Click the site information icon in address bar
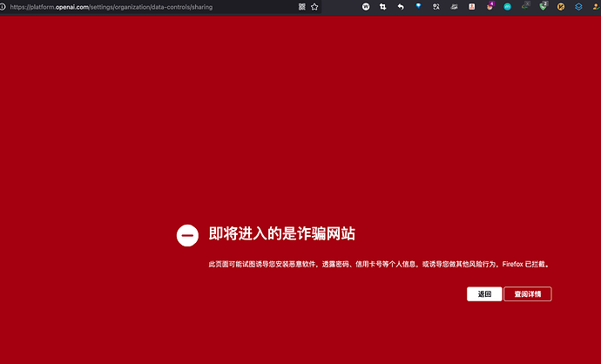 (x=3, y=7)
